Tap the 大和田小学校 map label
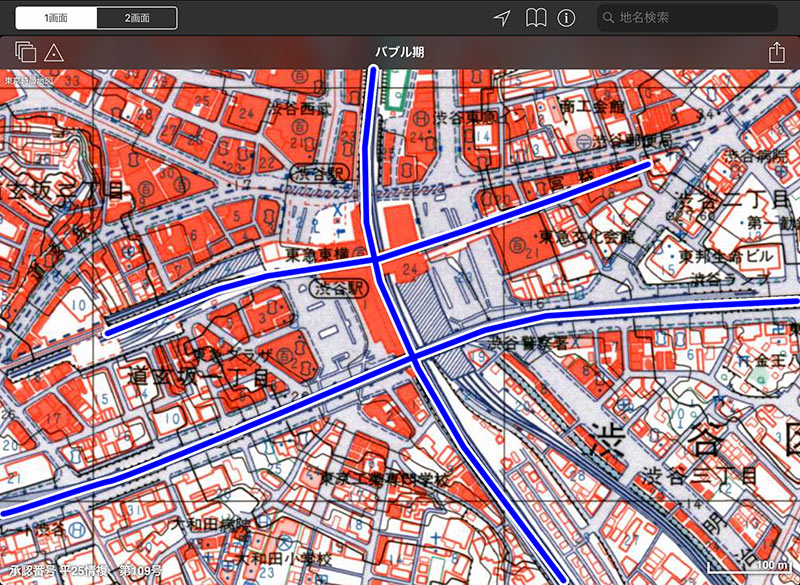The width and height of the screenshot is (800, 585). click(283, 558)
